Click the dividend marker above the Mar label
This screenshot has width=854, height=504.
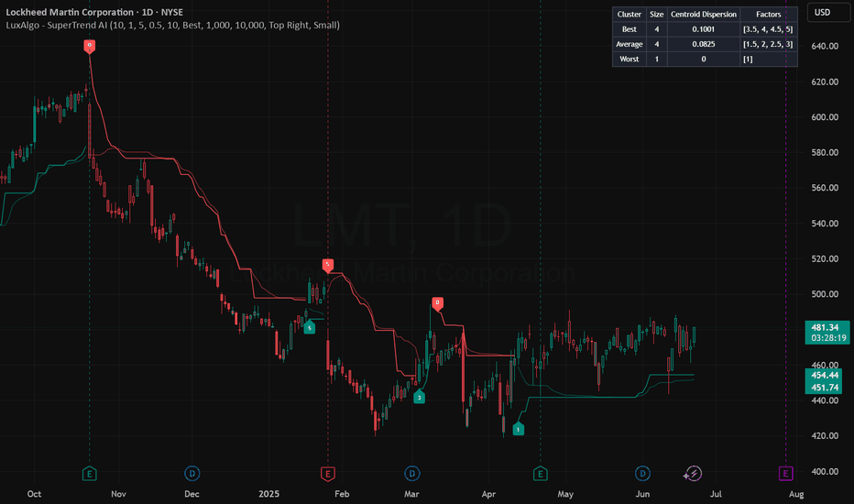pos(411,474)
